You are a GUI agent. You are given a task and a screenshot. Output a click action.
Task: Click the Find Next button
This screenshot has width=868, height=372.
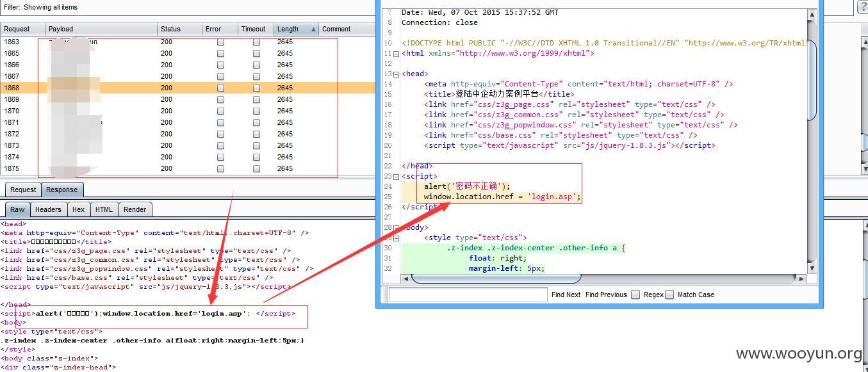(566, 295)
